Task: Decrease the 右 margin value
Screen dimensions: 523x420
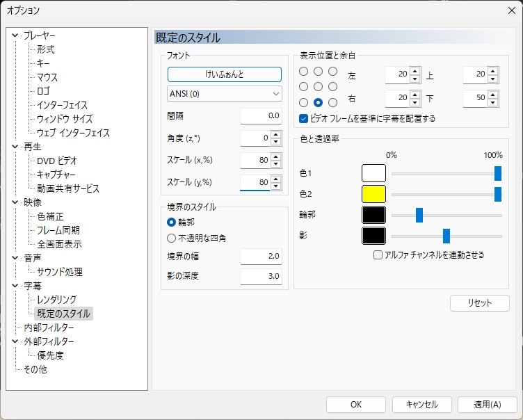Action: click(415, 102)
